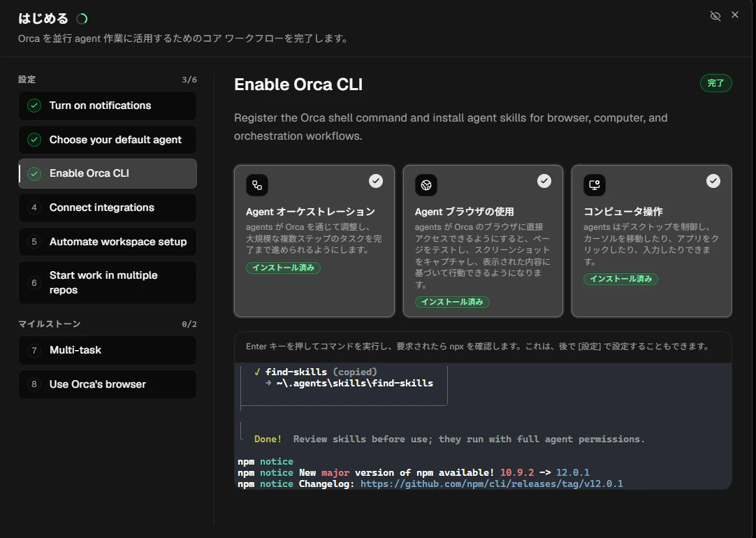Toggle checkmark on コンピュータ操作 card

click(x=713, y=181)
